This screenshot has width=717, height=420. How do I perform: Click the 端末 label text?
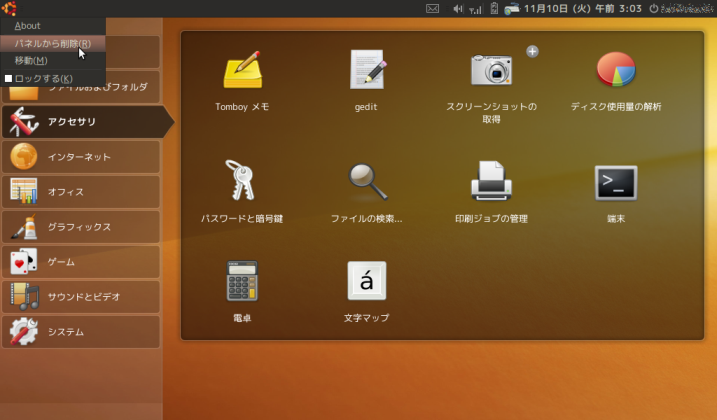[x=616, y=219]
